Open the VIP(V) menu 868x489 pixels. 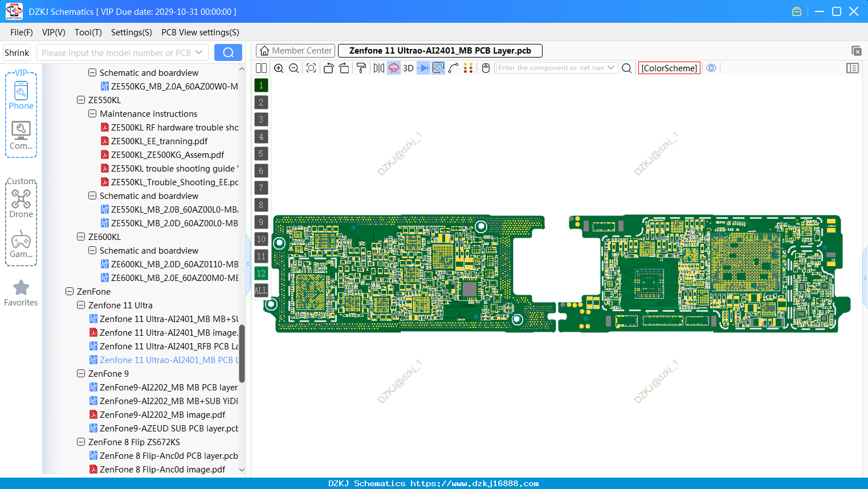[x=54, y=32]
